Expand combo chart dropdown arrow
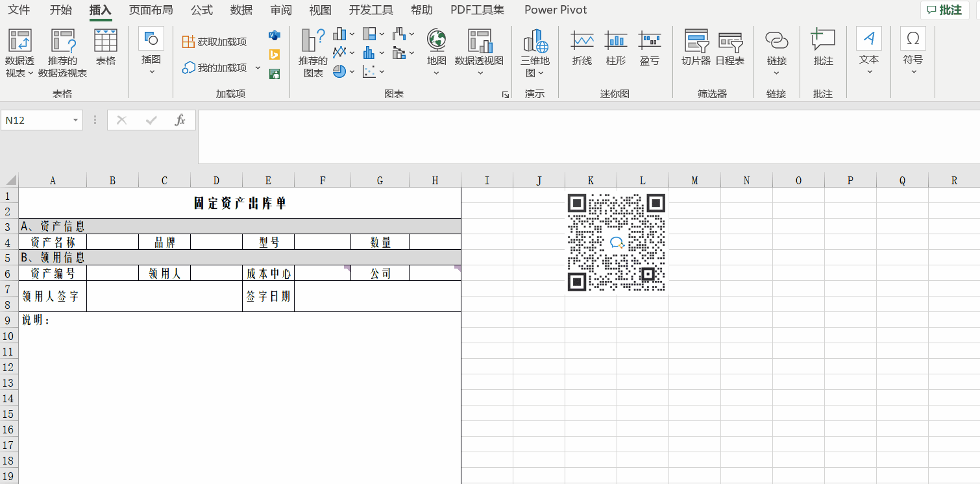The image size is (980, 484). (412, 53)
